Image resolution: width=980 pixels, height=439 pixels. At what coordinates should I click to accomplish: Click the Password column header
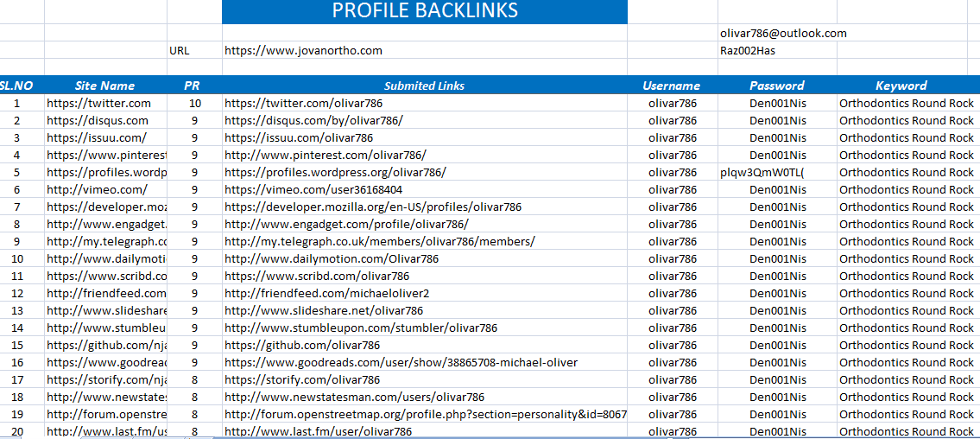(x=777, y=86)
